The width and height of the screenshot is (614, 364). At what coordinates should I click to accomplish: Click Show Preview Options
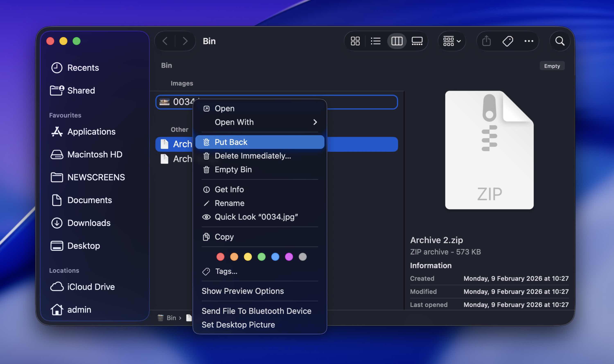pyautogui.click(x=243, y=291)
